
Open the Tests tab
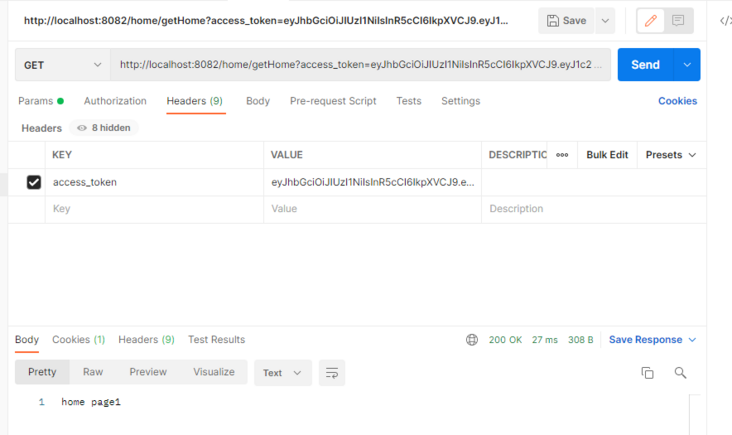click(x=408, y=101)
